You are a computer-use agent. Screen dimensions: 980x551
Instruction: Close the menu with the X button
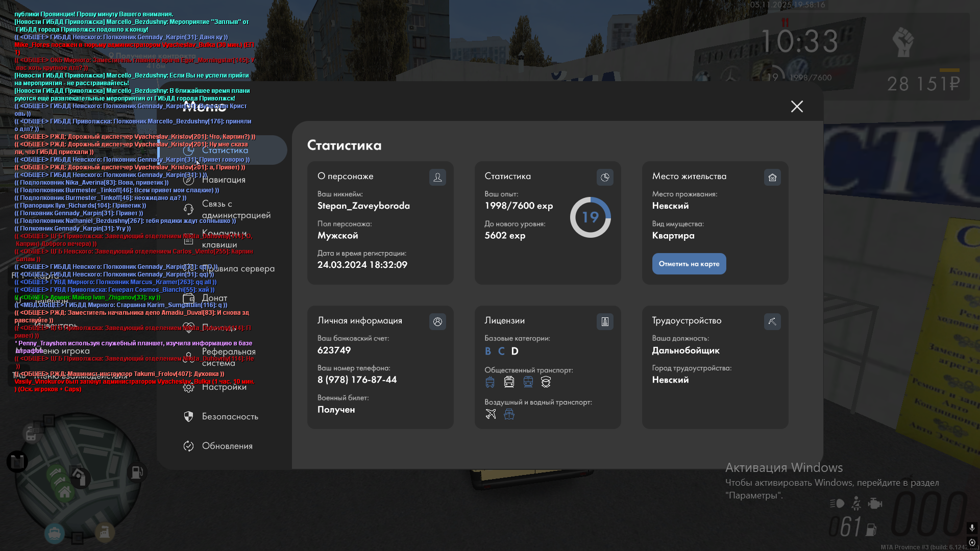tap(797, 106)
